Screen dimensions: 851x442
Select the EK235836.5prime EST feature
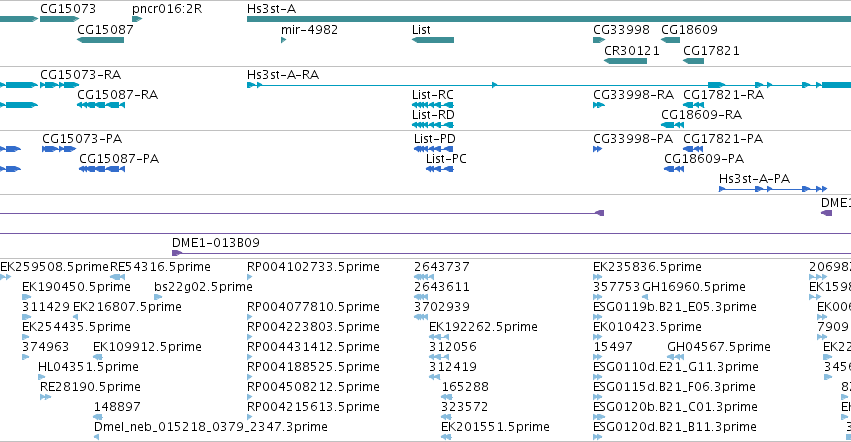pyautogui.click(x=598, y=277)
